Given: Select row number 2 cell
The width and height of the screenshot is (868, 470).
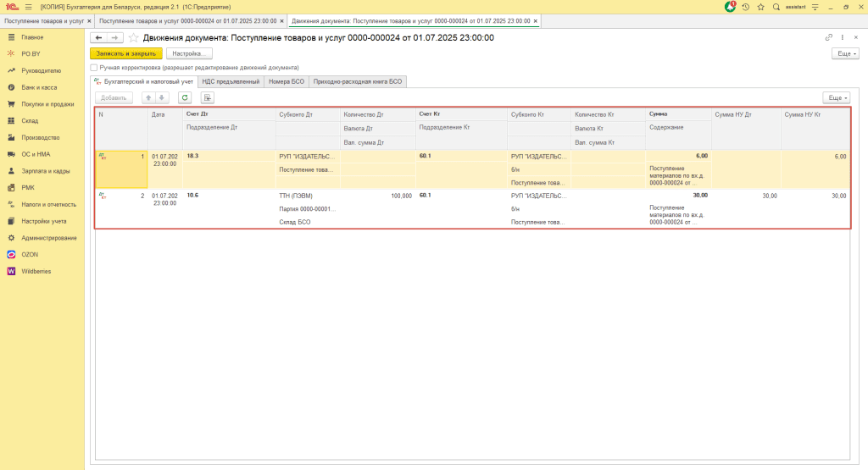Looking at the screenshot, I should click(x=121, y=209).
